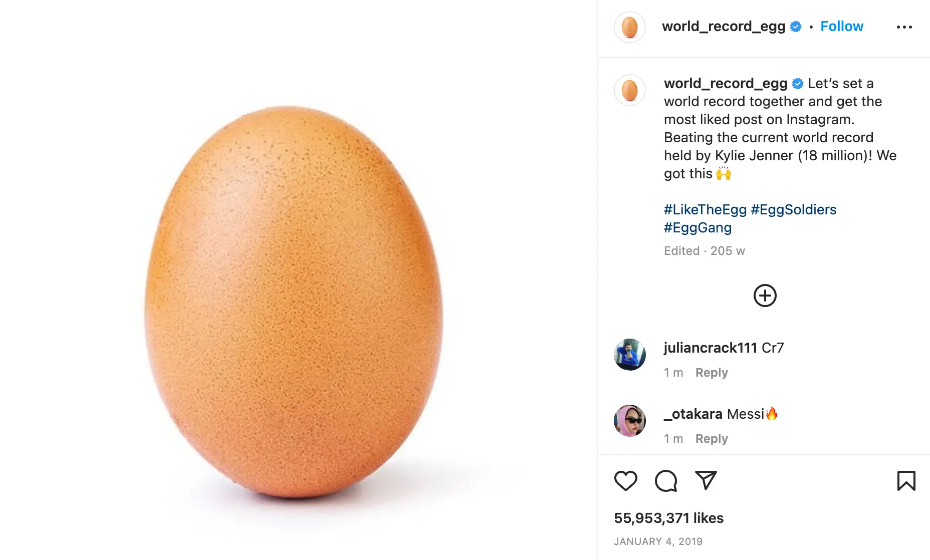Reply to juliancrack111's comment
Image resolution: width=930 pixels, height=560 pixels.
(711, 373)
